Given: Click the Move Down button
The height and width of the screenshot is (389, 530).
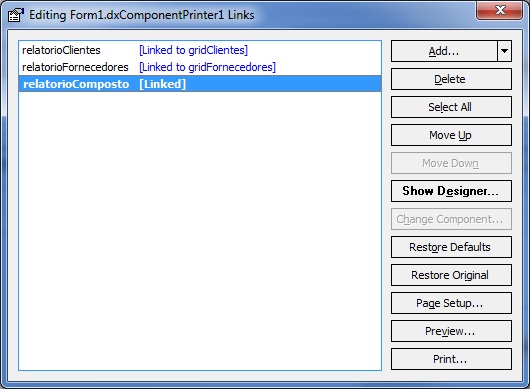Looking at the screenshot, I should pyautogui.click(x=451, y=163).
